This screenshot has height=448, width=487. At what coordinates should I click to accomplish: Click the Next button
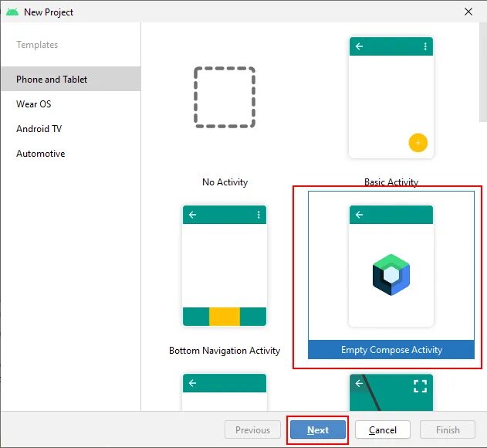(x=318, y=429)
